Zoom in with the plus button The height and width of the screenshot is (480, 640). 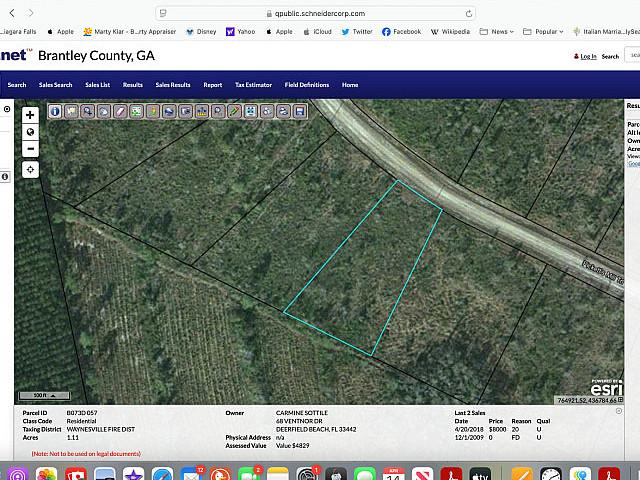[30, 115]
